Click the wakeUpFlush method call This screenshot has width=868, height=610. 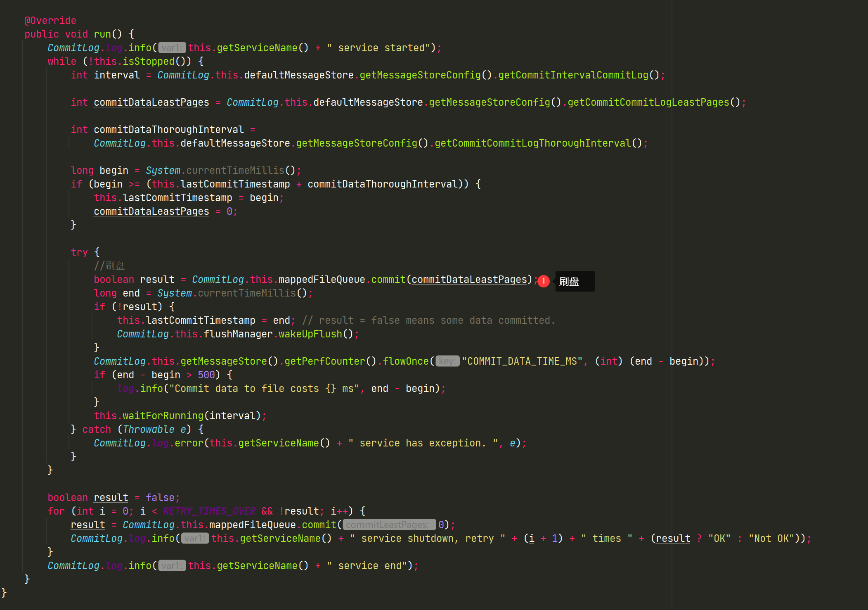(310, 334)
